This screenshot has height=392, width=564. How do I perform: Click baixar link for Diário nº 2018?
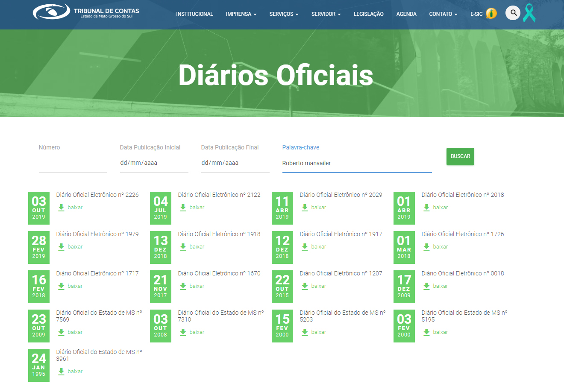coord(441,208)
